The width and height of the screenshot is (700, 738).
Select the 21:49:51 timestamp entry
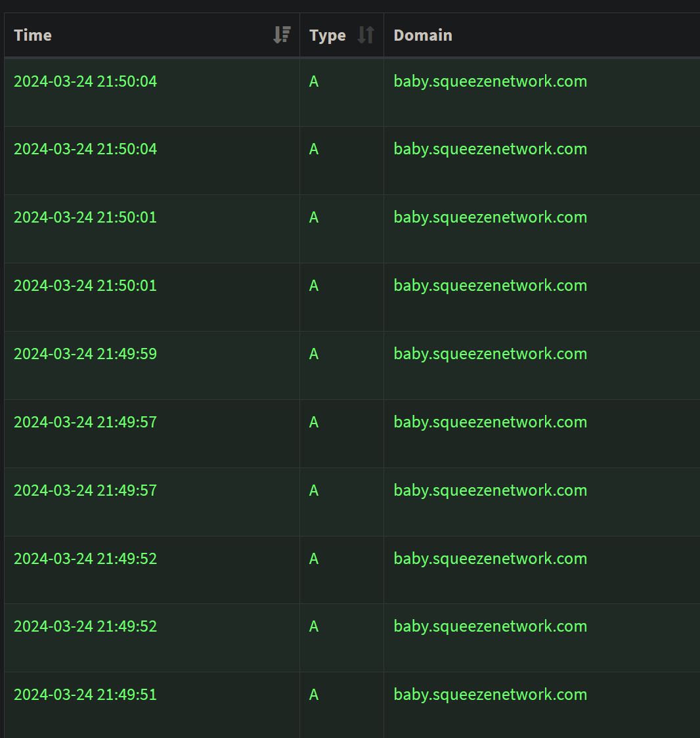click(85, 695)
